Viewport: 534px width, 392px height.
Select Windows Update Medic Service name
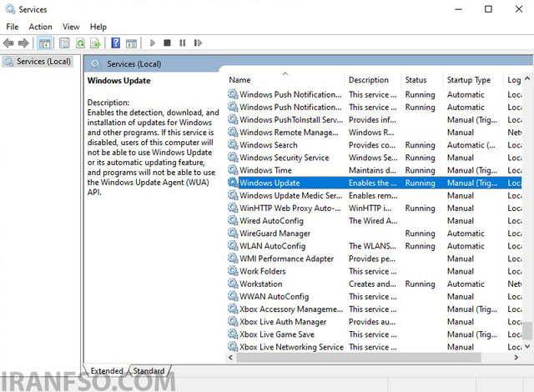(x=291, y=196)
